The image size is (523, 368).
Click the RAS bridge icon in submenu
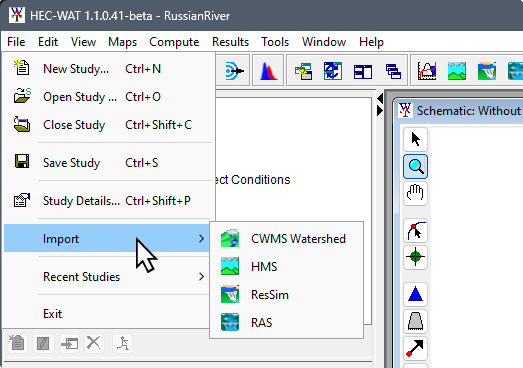[x=230, y=322]
